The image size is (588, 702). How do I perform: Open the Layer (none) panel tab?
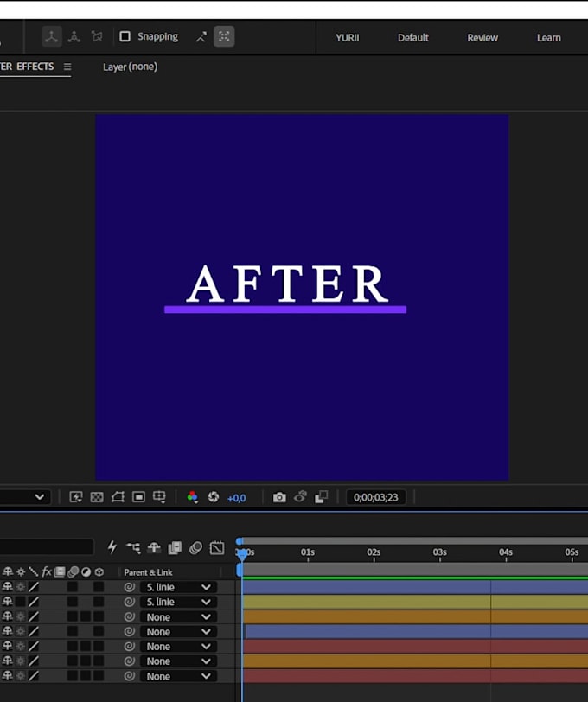tap(131, 67)
